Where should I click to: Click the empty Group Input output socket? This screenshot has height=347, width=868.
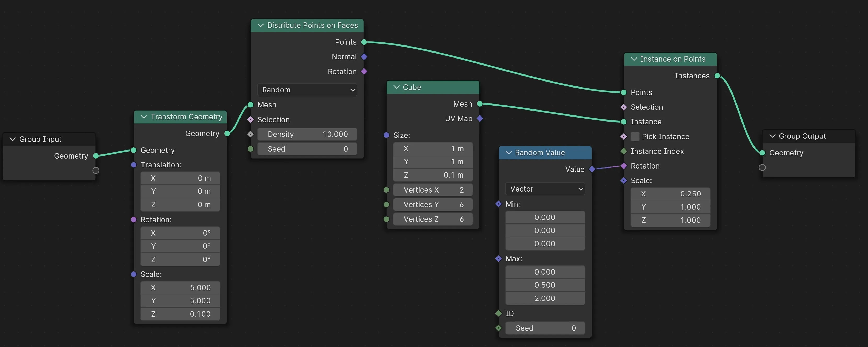click(x=96, y=170)
